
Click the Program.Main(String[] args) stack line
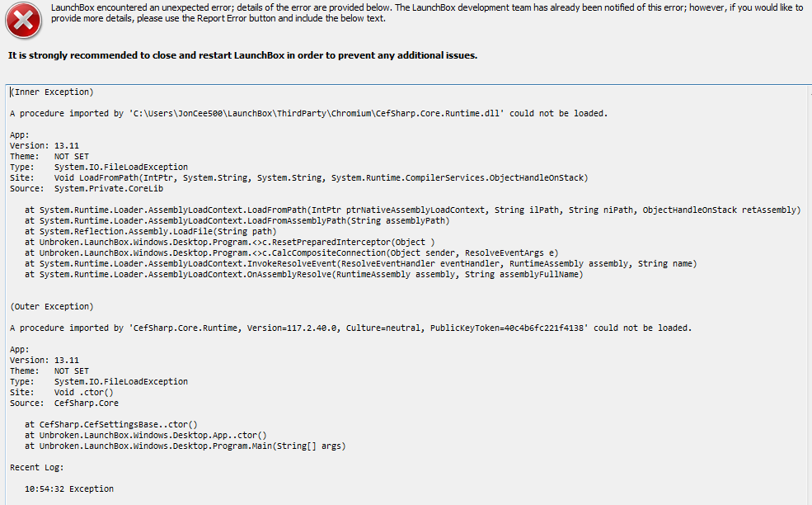185,446
